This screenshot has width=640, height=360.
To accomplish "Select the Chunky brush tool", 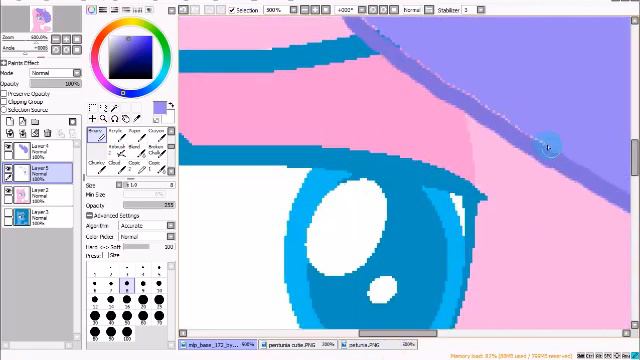I will click(x=97, y=167).
